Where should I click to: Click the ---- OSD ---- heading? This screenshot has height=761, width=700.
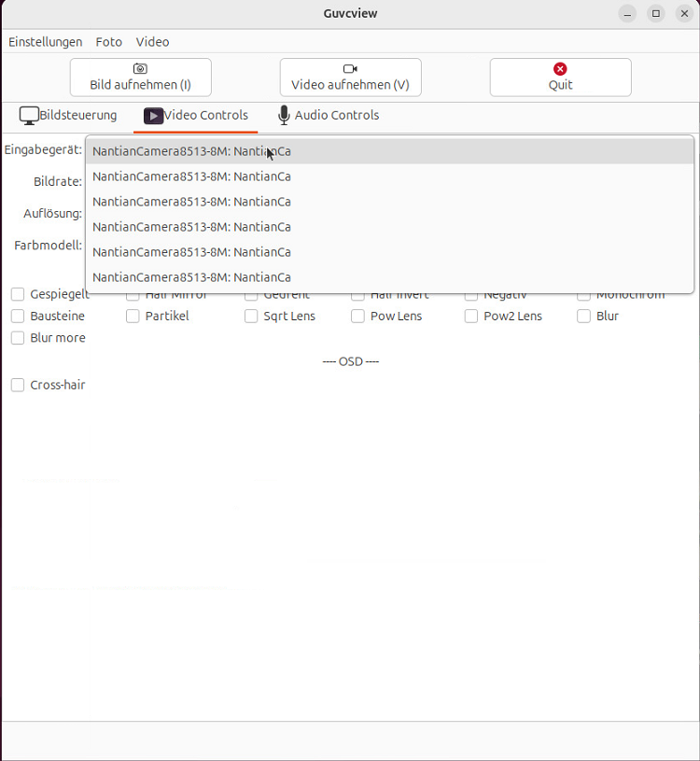(x=351, y=361)
